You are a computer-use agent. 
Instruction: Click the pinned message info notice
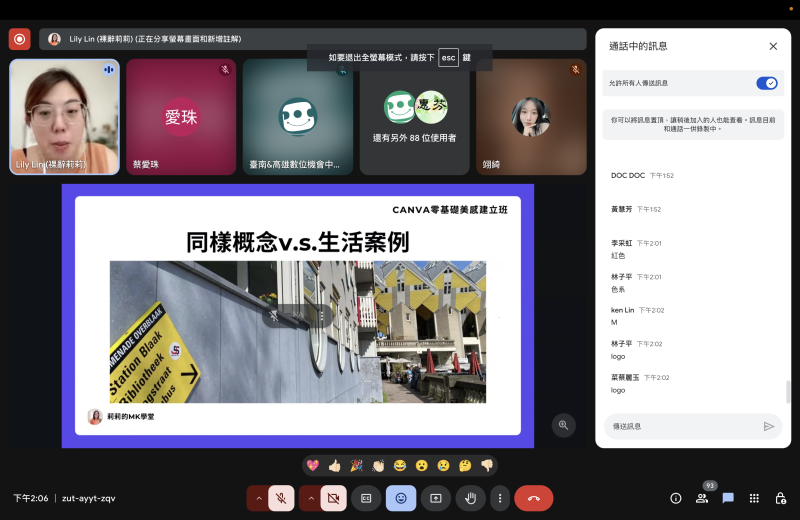(693, 125)
